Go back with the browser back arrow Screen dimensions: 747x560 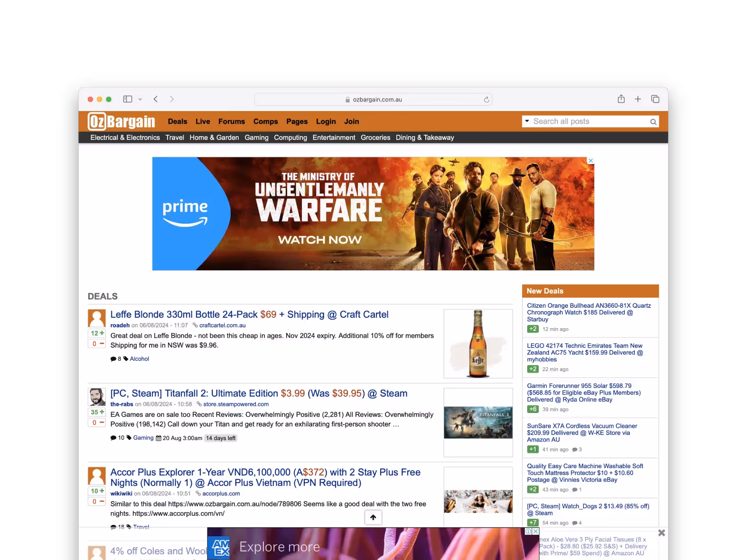(156, 99)
